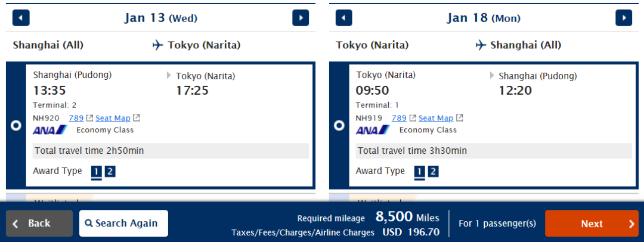Click the Back button
The height and width of the screenshot is (242, 644).
pyautogui.click(x=39, y=224)
